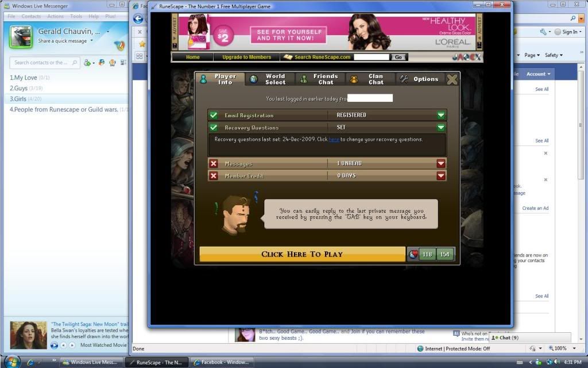Click the Windows Start orb
The height and width of the screenshot is (368, 588).
pyautogui.click(x=13, y=362)
